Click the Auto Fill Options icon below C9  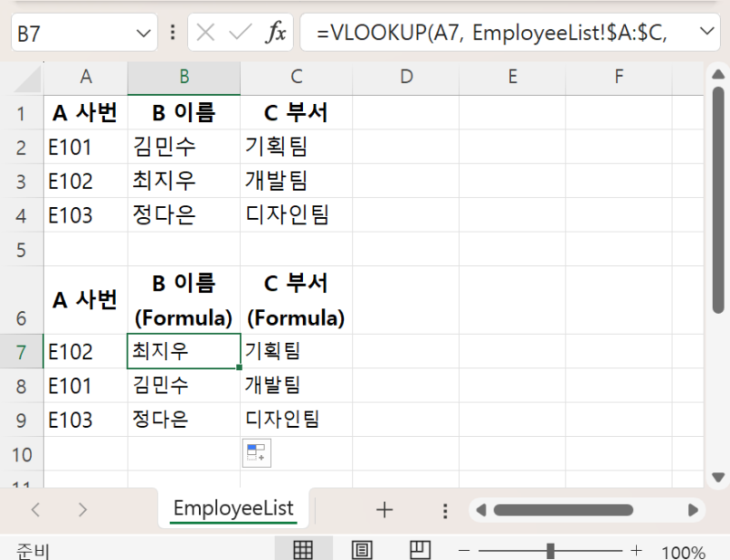pos(255,452)
